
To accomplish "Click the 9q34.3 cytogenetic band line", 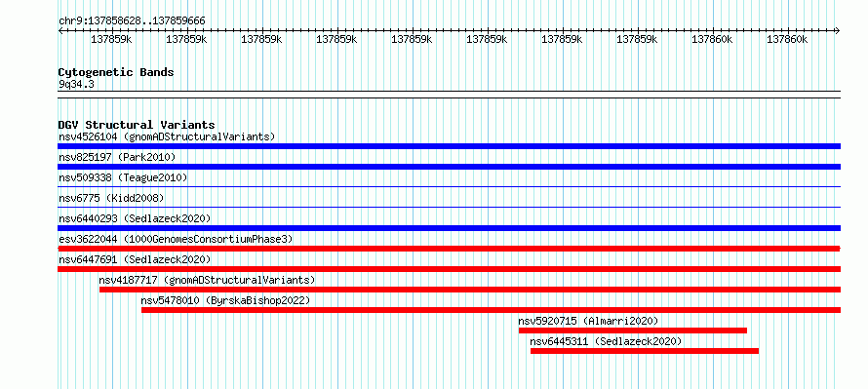I will pos(449,95).
